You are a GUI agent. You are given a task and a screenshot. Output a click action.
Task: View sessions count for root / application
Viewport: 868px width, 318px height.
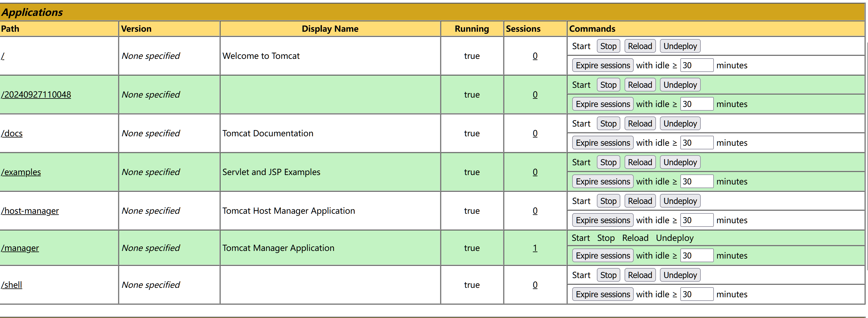pyautogui.click(x=535, y=56)
